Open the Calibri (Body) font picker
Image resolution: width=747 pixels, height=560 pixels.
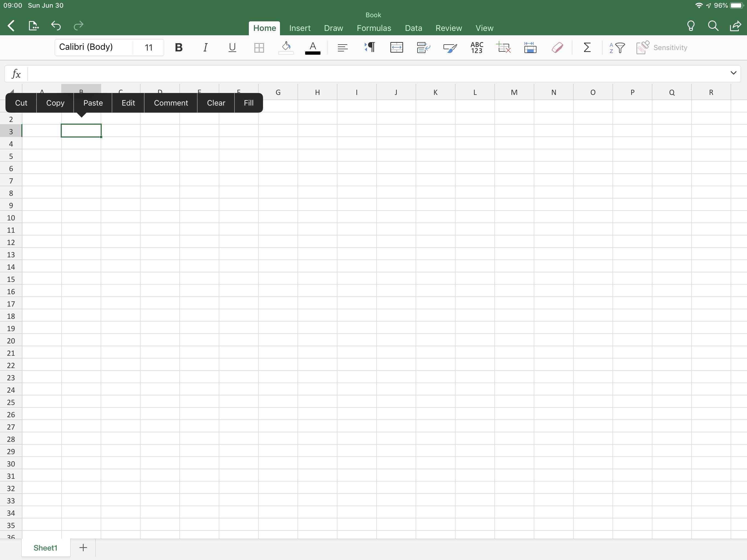pos(94,47)
